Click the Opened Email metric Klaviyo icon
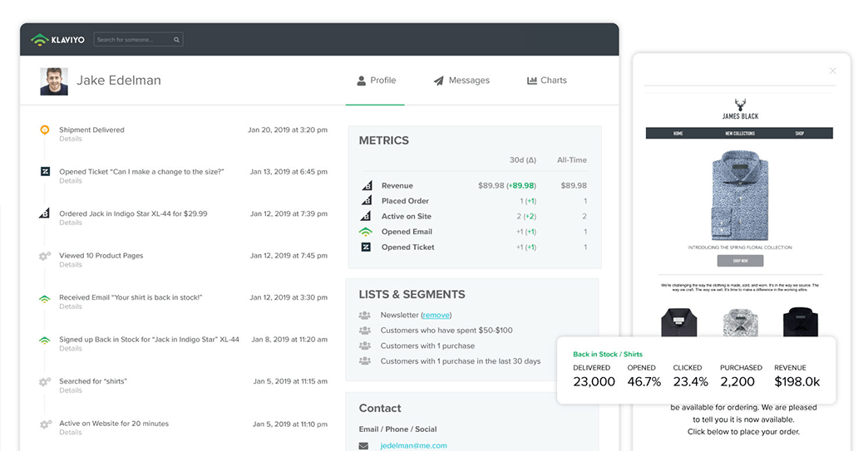 (x=365, y=232)
